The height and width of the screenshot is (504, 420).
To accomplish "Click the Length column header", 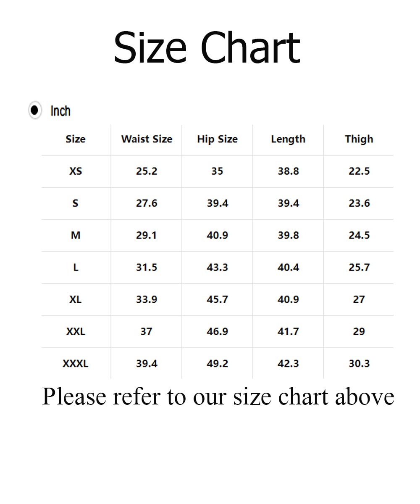I will [x=288, y=139].
